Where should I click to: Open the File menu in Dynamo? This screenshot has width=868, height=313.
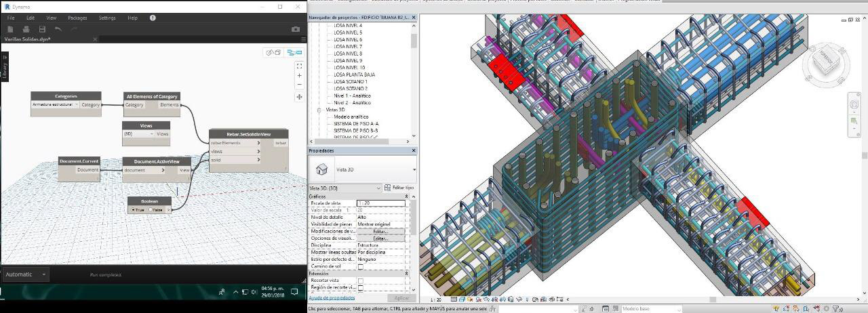[11, 18]
